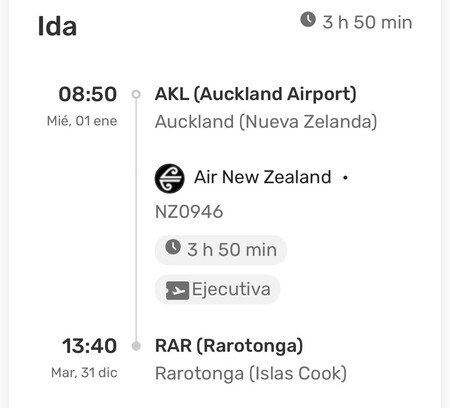Click Auckland (Nueva Zelanda) text

point(266,122)
